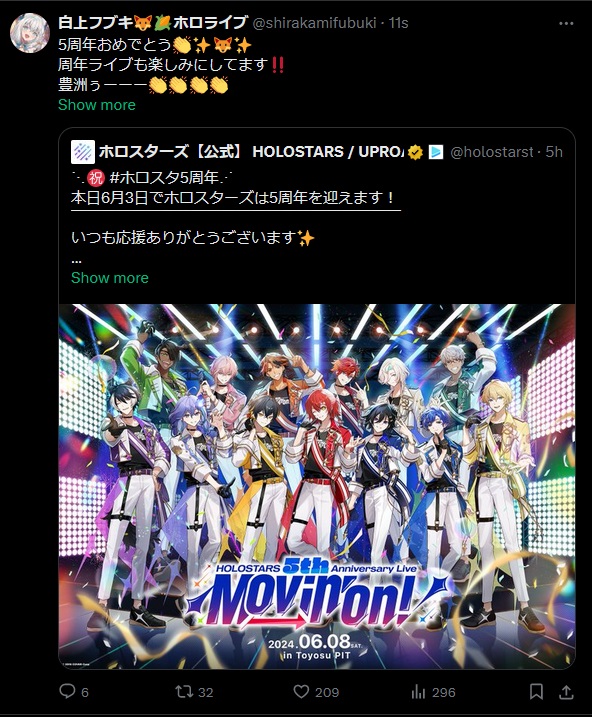Open Shirakami Fubuki's profile avatar

pyautogui.click(x=30, y=33)
